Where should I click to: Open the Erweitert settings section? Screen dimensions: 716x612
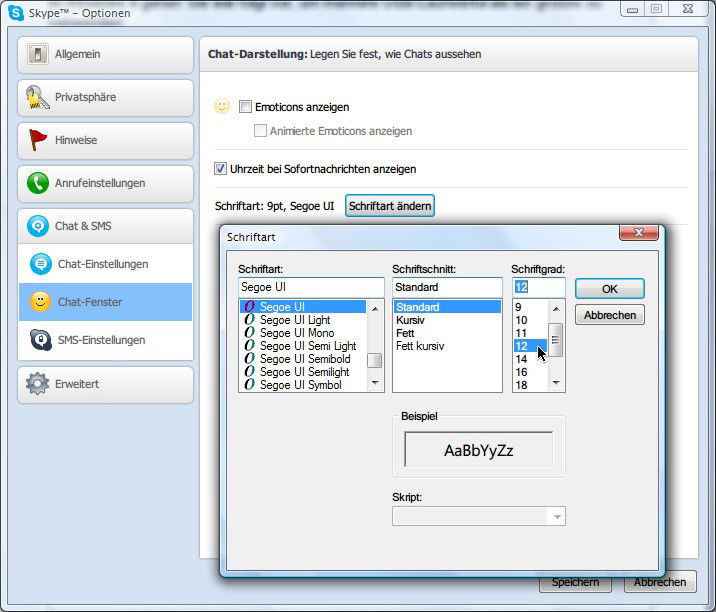(105, 385)
